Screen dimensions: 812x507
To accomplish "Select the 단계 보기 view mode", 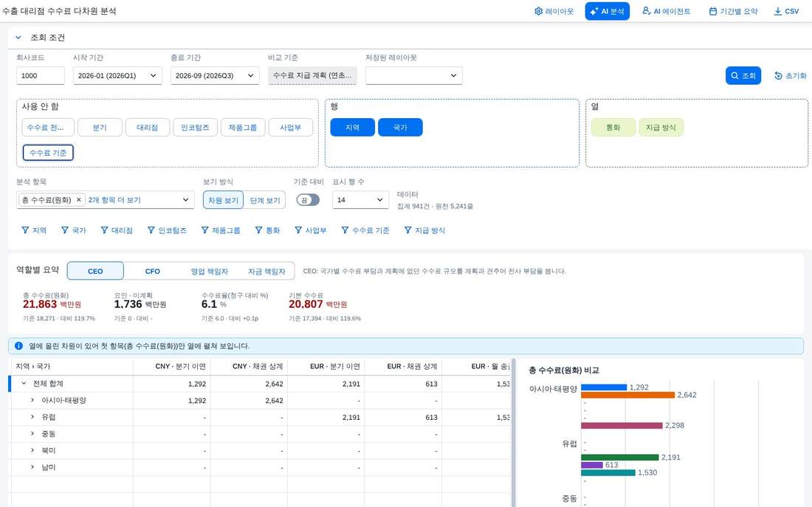I will tap(264, 200).
